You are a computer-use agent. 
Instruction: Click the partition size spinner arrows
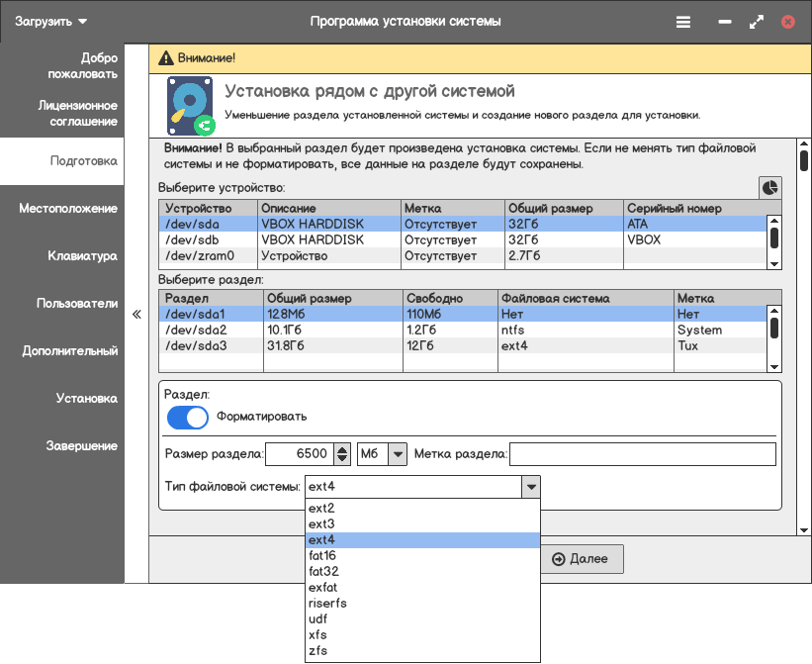(x=342, y=454)
